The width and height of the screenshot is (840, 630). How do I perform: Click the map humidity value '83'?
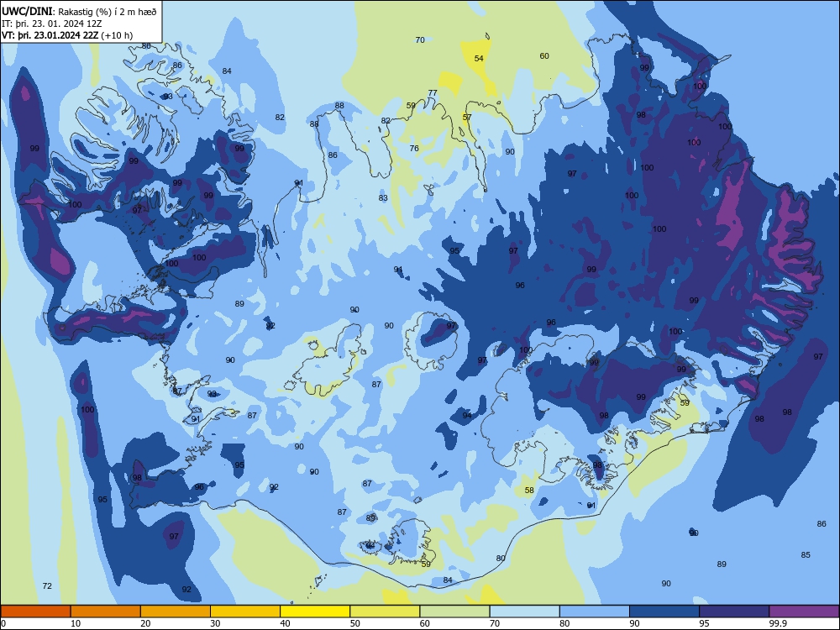[x=383, y=197]
